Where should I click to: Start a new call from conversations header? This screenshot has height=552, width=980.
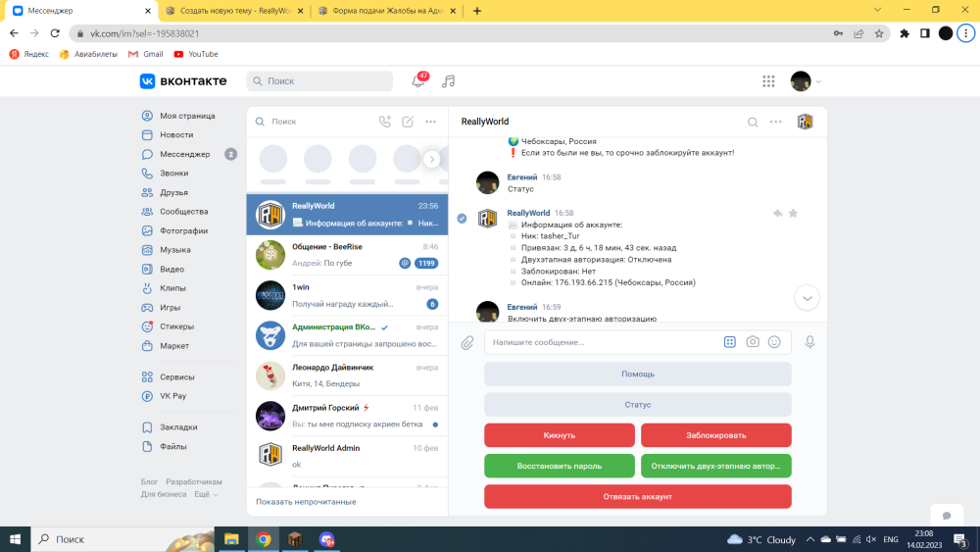coord(384,122)
